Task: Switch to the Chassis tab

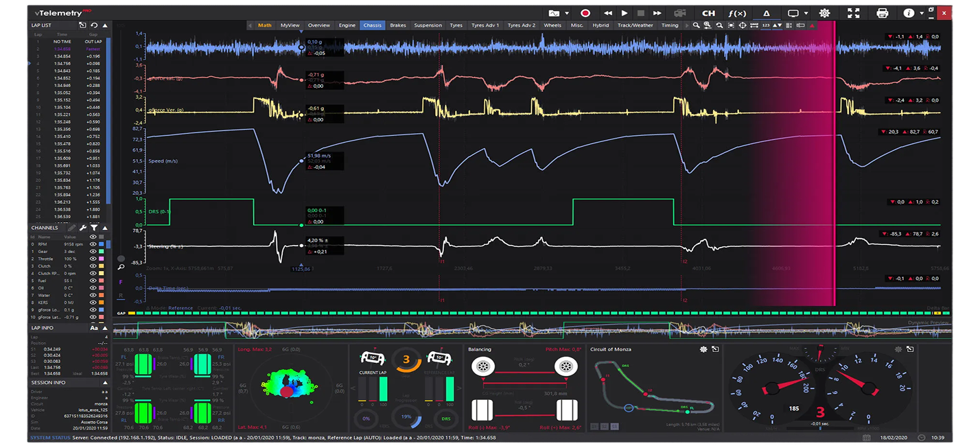Action: point(372,25)
